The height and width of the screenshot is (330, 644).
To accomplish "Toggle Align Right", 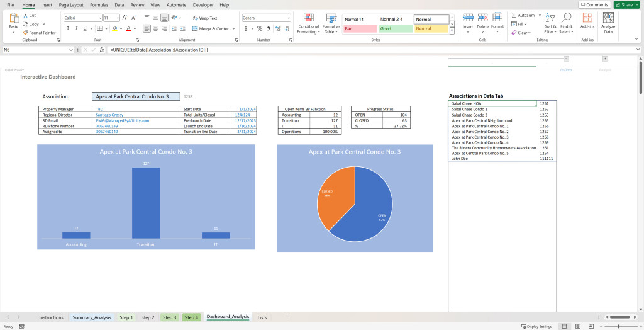I will 164,28.
